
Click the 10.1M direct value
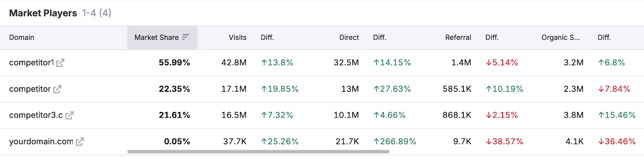click(346, 115)
